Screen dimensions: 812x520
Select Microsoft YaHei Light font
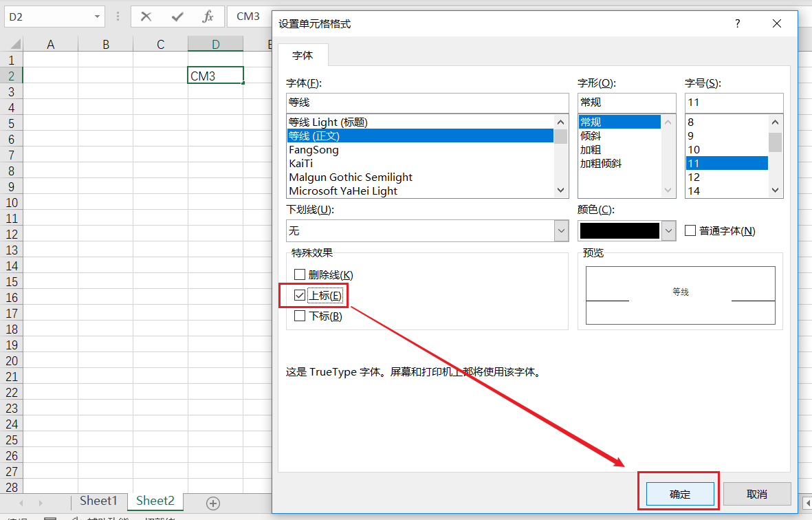point(420,191)
